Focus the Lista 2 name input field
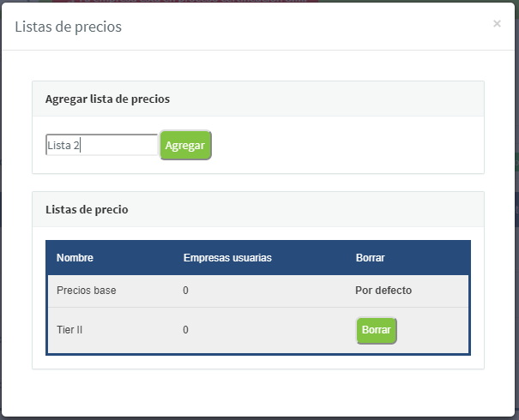519x420 pixels. pyautogui.click(x=101, y=145)
